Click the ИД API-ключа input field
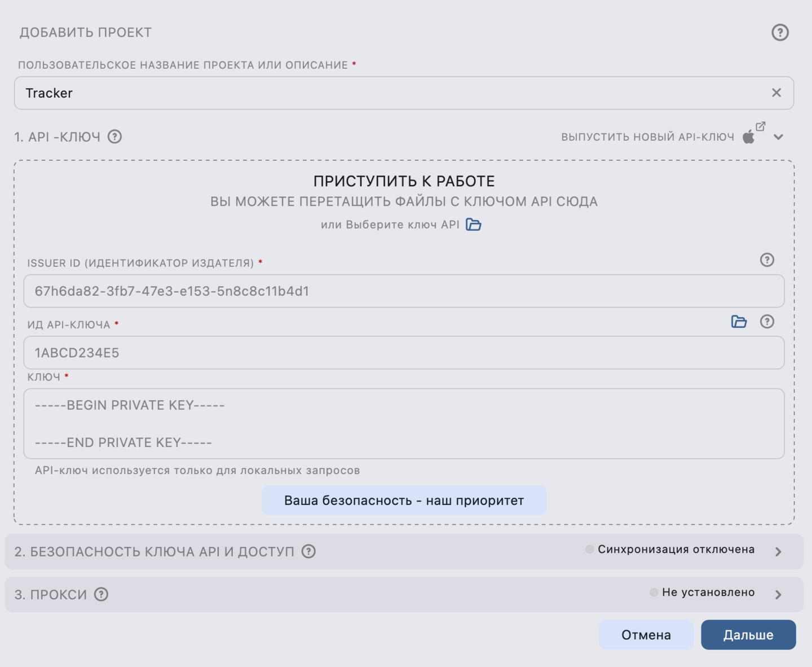 point(404,353)
